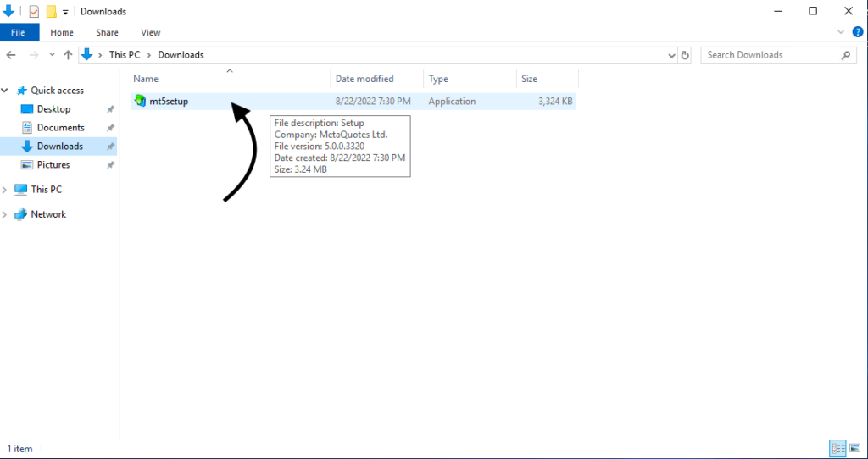Click the Back navigation arrow
The image size is (868, 459).
pos(11,55)
